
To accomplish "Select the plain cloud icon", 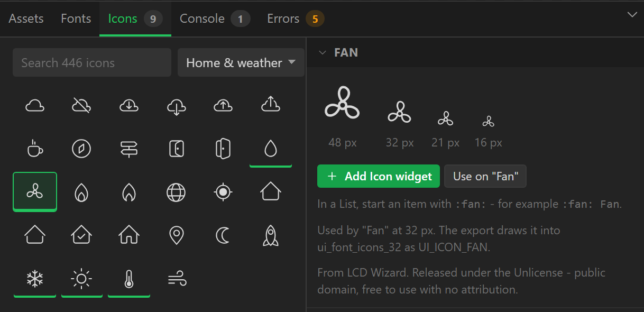I will 35,106.
